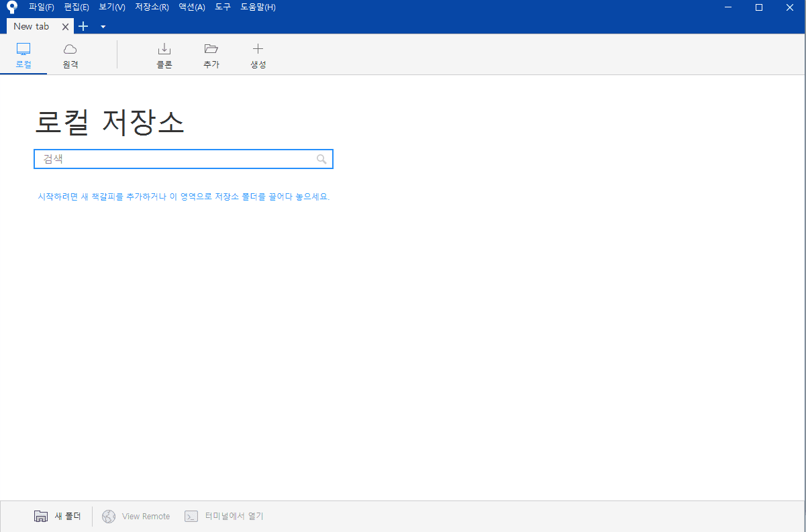
Task: Click the View Remote button
Action: click(136, 516)
